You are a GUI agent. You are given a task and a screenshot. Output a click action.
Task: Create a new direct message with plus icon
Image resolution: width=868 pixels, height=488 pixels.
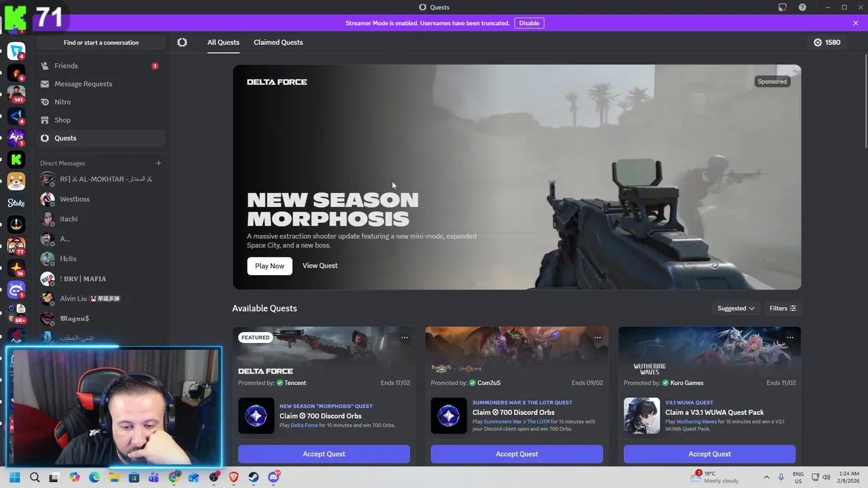point(159,163)
